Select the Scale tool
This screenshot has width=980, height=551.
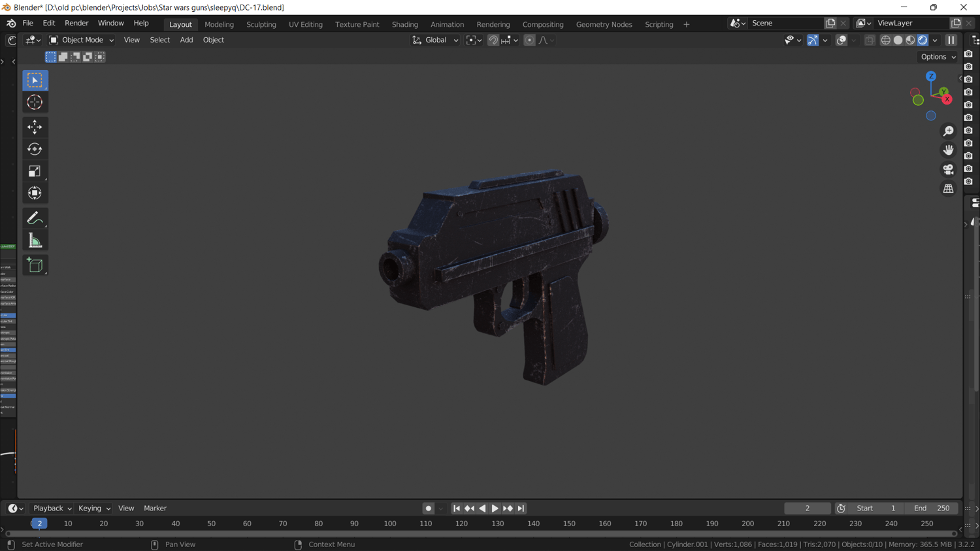click(x=35, y=171)
